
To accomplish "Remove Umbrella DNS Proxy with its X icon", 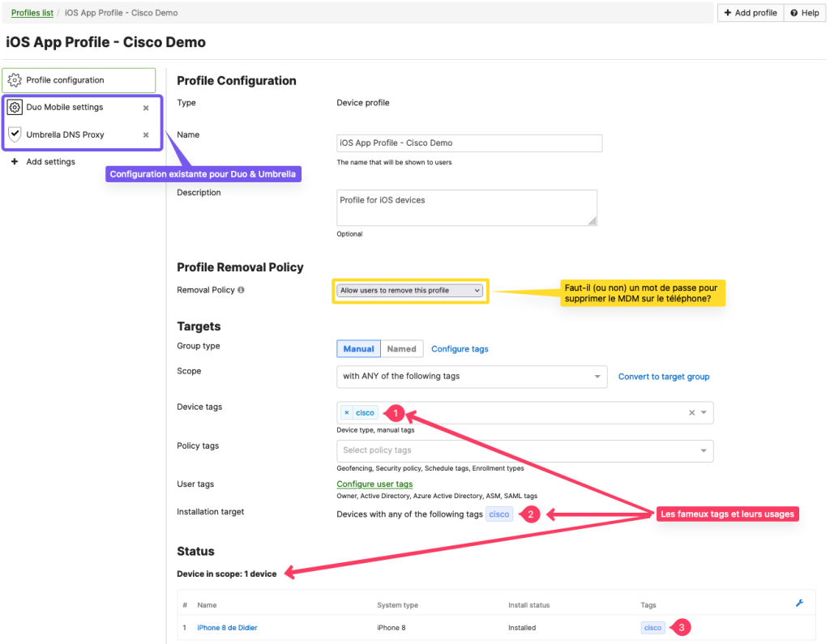I will click(x=146, y=135).
